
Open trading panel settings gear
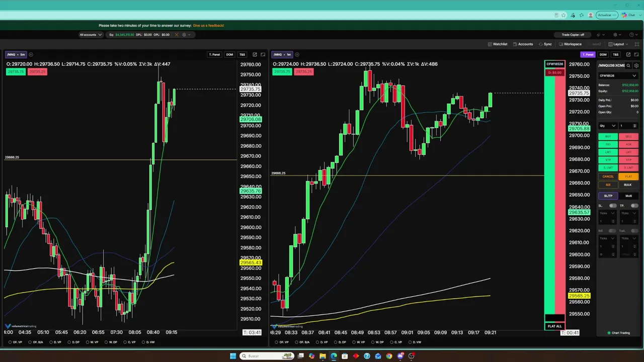pyautogui.click(x=636, y=65)
